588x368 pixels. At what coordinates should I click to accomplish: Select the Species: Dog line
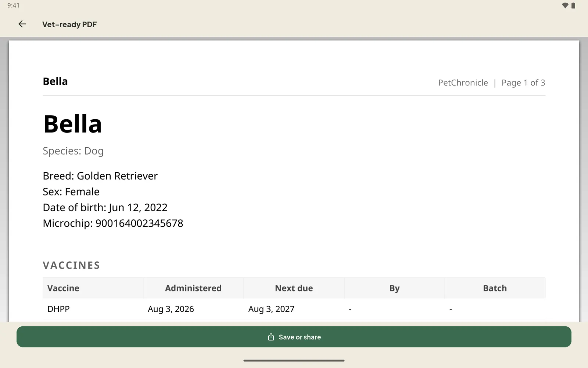[x=73, y=151]
